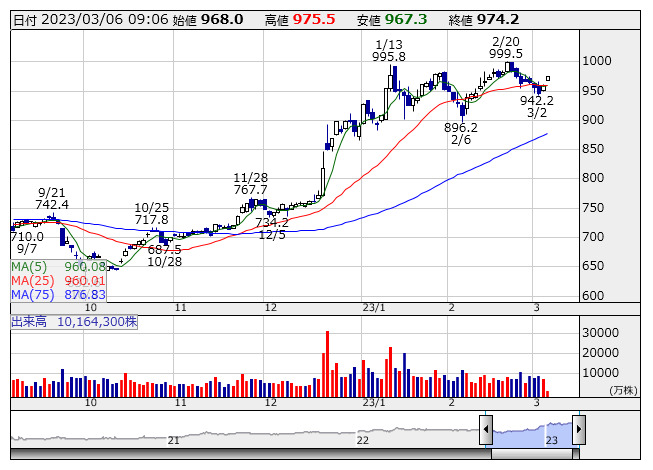Click the 23/1 label on price chart axis

374,308
